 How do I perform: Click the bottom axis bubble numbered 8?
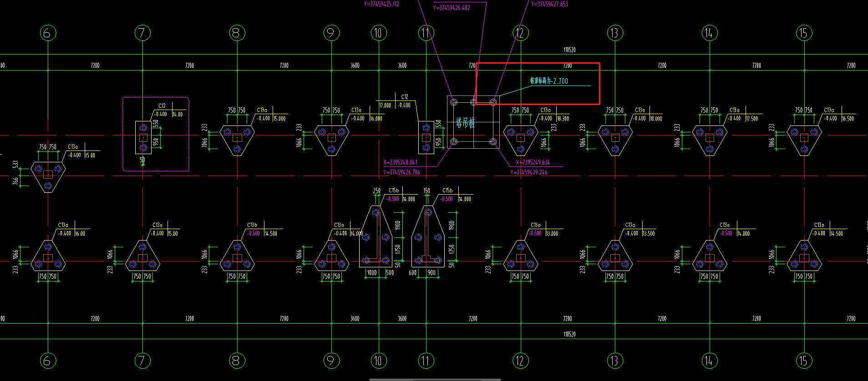point(237,361)
